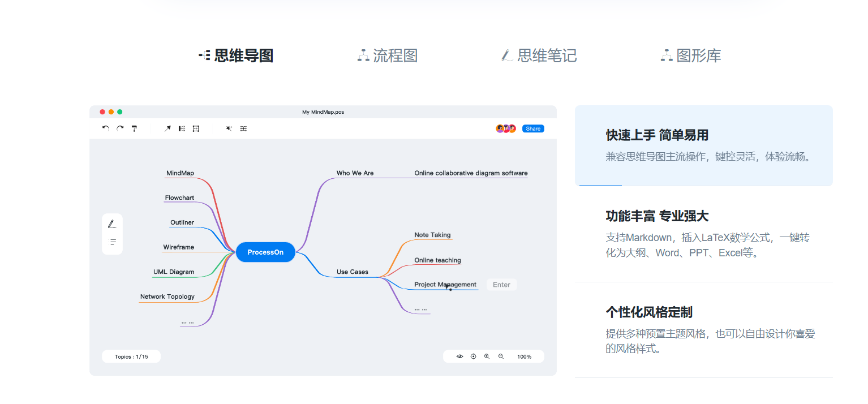Click the zoom in magnifier icon

click(x=487, y=356)
